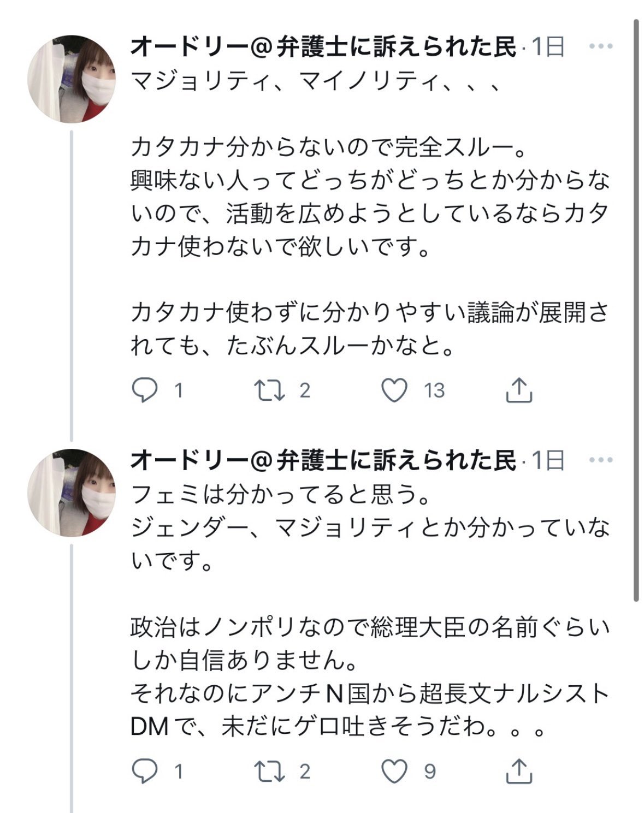Open the first tweet's author name オードリー
Screen dimensions: 644x813
323,48
